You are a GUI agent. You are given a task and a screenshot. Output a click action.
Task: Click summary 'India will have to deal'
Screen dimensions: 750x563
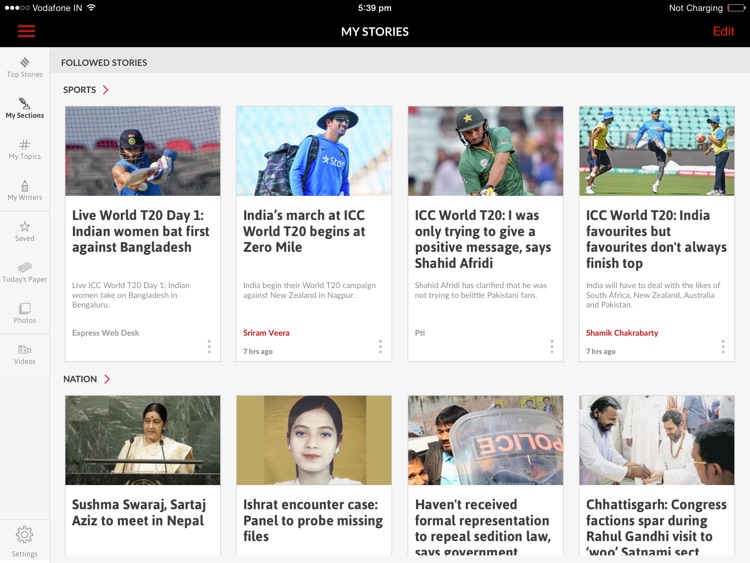652,295
